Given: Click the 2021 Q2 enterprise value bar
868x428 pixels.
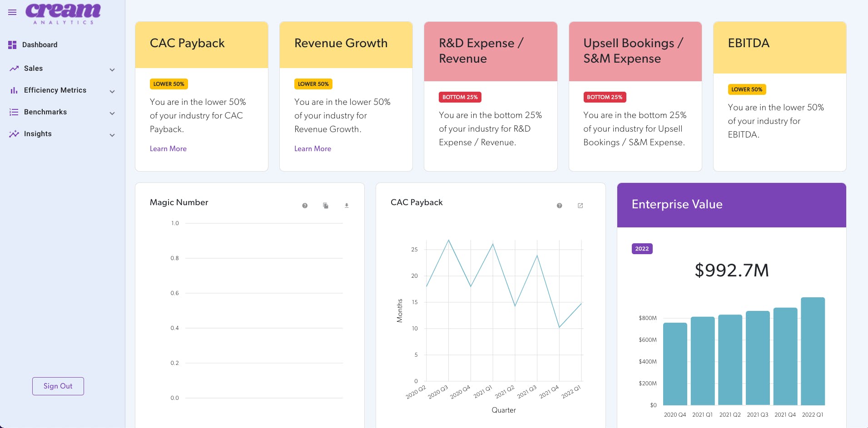Looking at the screenshot, I should 730,360.
